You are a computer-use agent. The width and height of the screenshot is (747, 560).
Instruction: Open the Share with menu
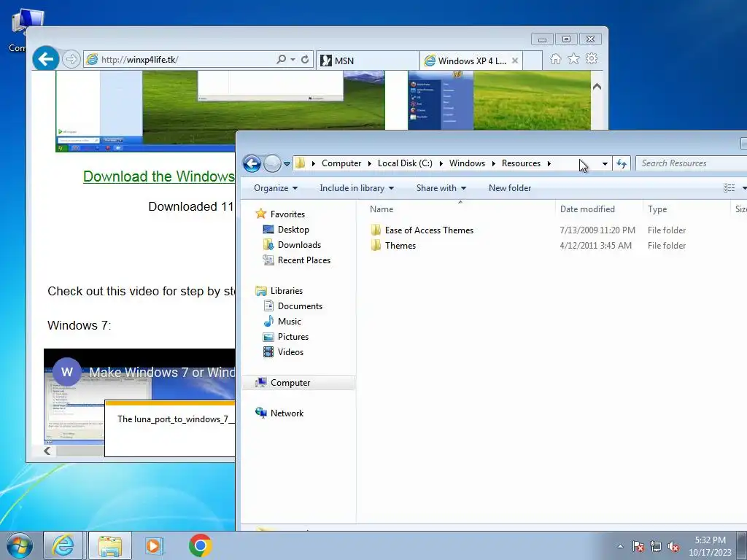pos(441,188)
